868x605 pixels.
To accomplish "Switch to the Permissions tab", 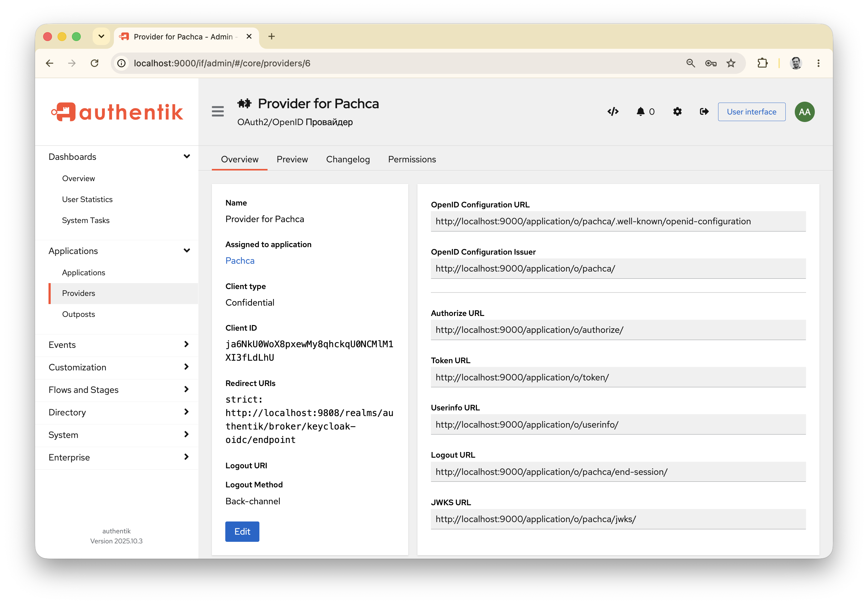I will (x=412, y=159).
